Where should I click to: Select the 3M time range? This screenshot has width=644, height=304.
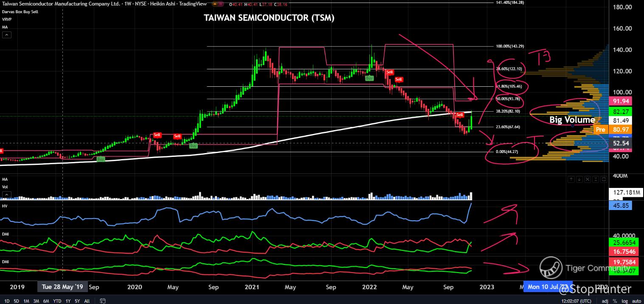(36, 301)
